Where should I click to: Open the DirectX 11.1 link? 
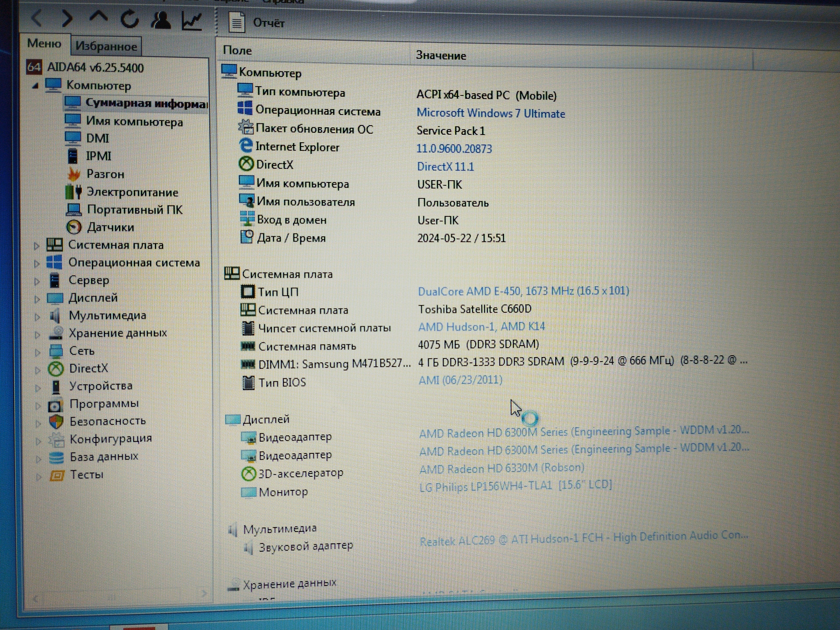tap(445, 167)
